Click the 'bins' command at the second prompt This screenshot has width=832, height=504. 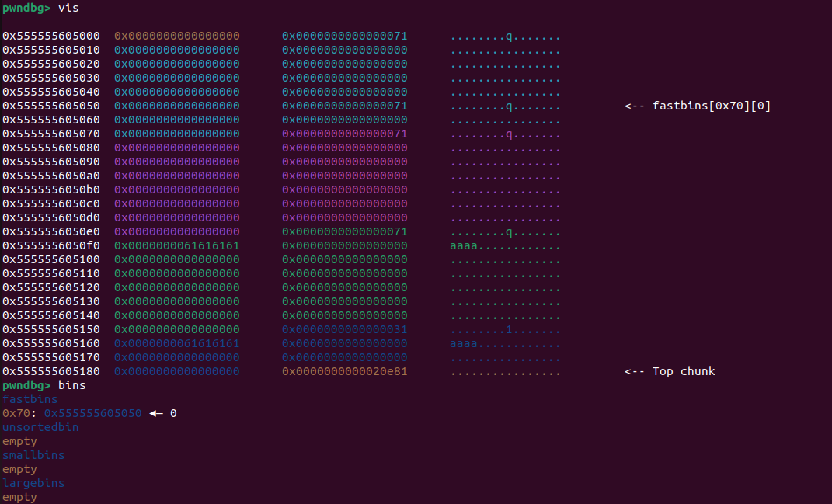(x=71, y=385)
